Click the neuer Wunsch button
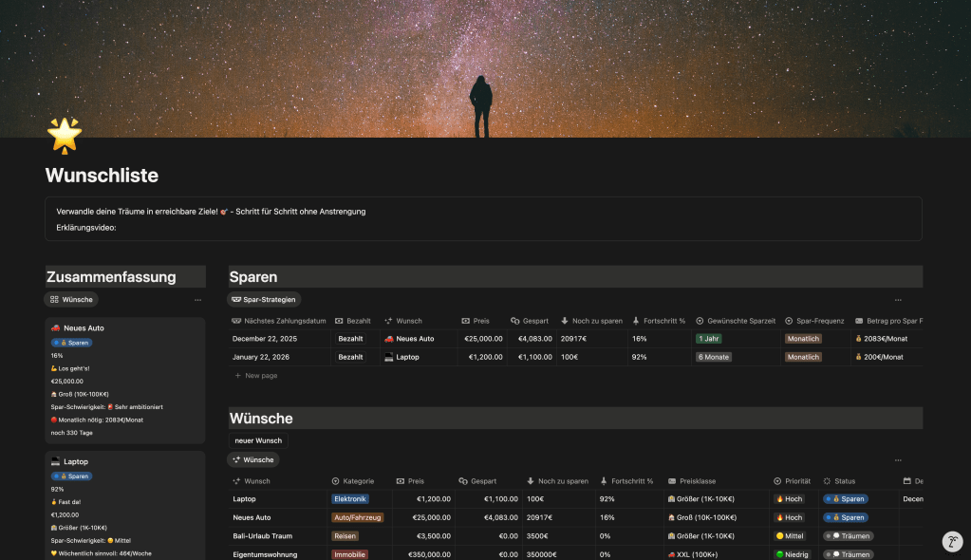 click(x=258, y=440)
